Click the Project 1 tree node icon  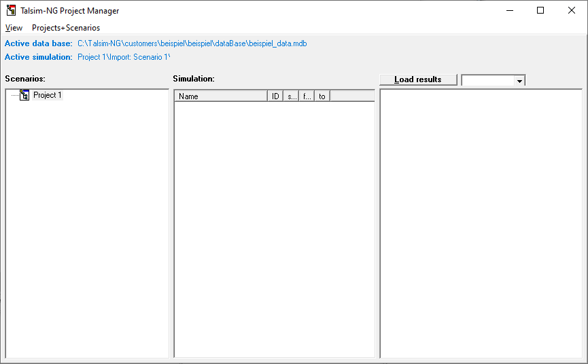(24, 95)
